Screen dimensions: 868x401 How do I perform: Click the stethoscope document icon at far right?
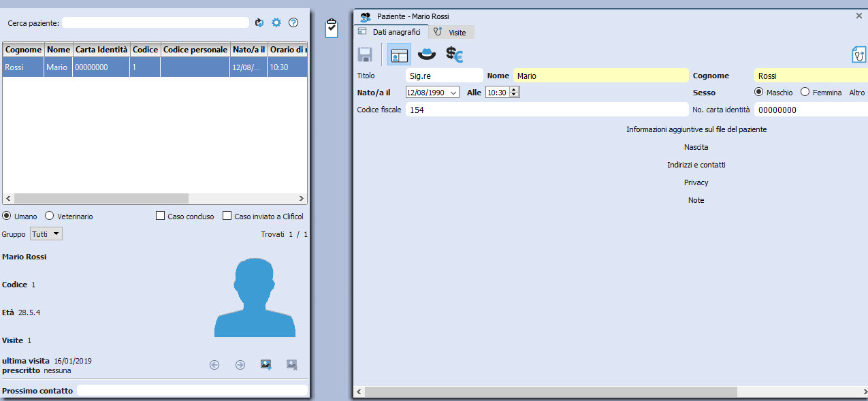(x=859, y=55)
